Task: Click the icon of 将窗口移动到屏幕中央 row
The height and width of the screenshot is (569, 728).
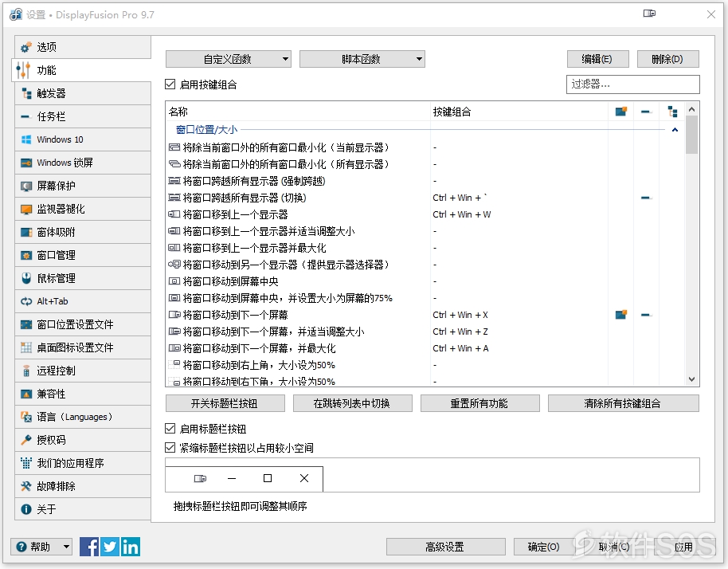Action: pos(174,281)
